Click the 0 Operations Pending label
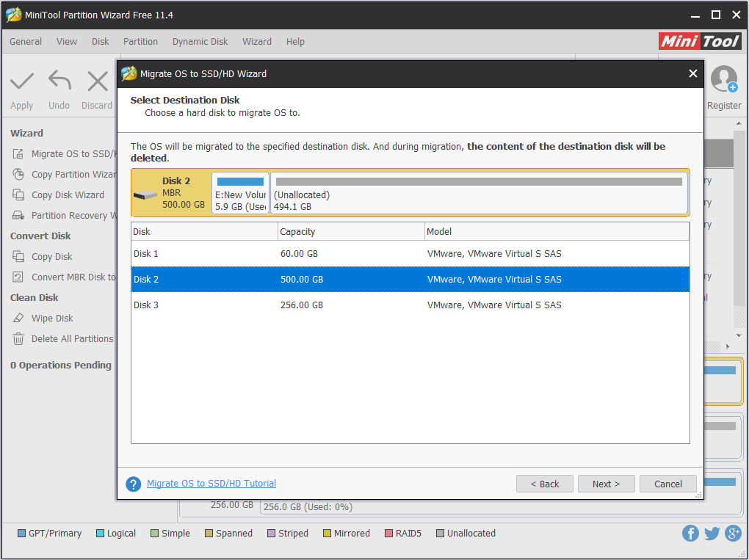 click(x=61, y=366)
